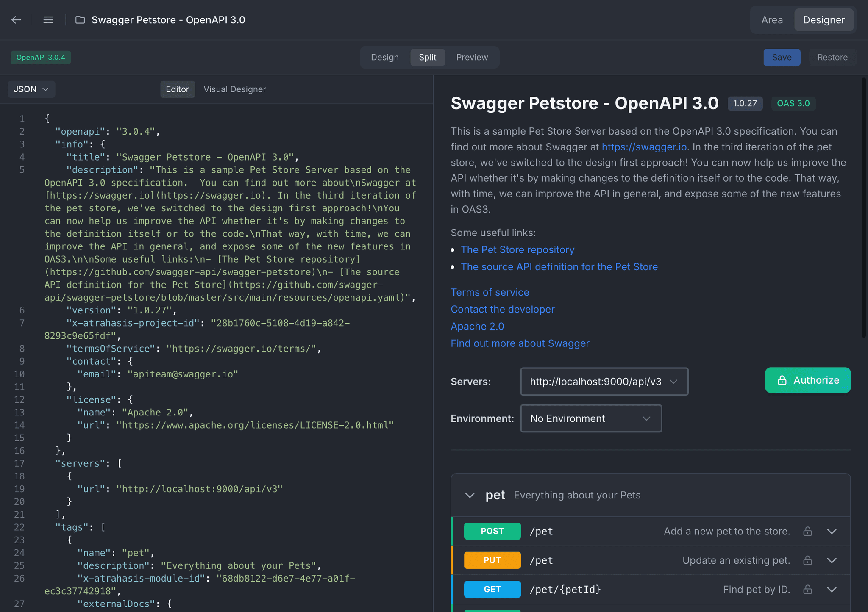Select the Preview layout tab

472,57
